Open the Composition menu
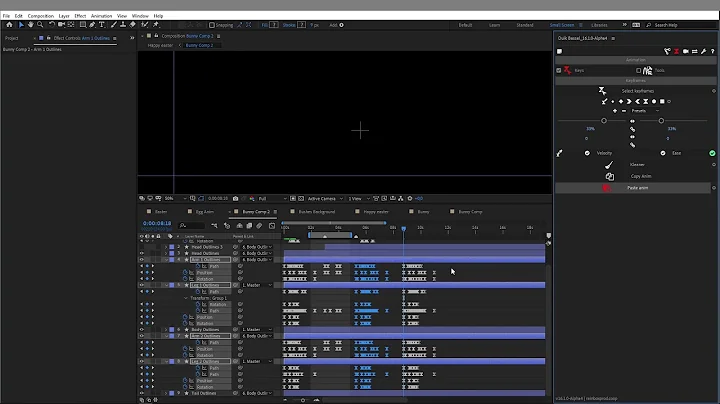 tap(40, 16)
